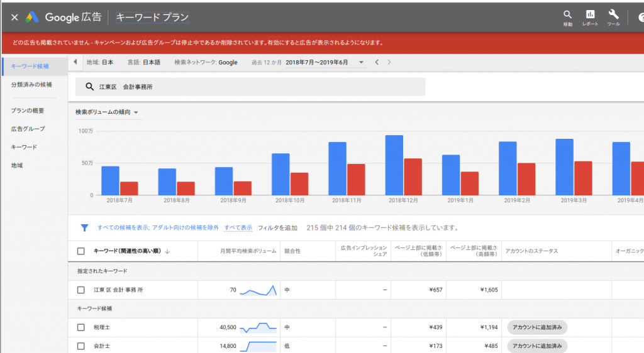The width and height of the screenshot is (644, 353).
Task: Change 言語: 日本語 language setting
Action: pyautogui.click(x=144, y=62)
